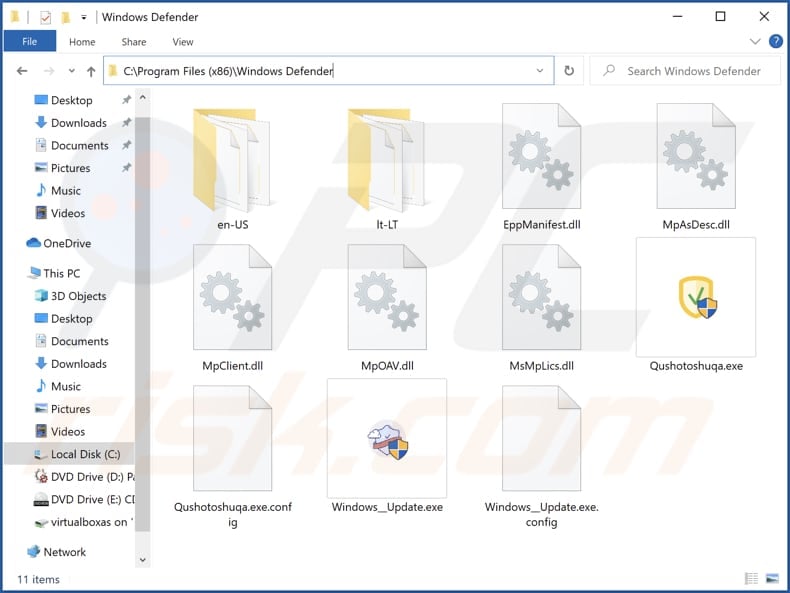
Task: Go forward with the forward arrow
Action: [49, 71]
